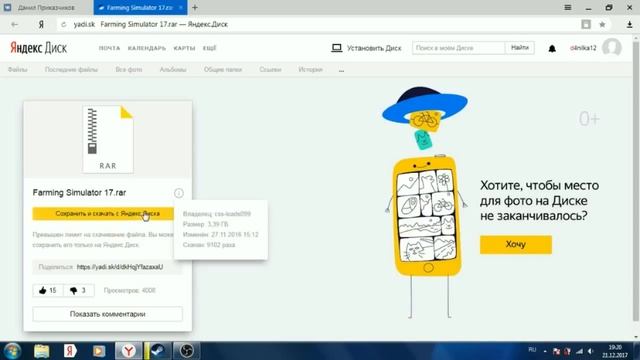Expand the Ещё menu

pyautogui.click(x=209, y=48)
